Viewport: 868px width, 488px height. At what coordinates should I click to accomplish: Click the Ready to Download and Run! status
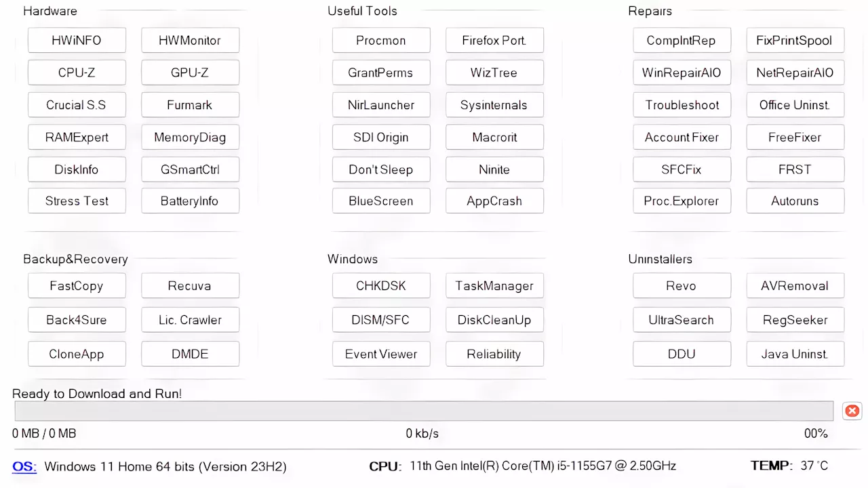[97, 394]
